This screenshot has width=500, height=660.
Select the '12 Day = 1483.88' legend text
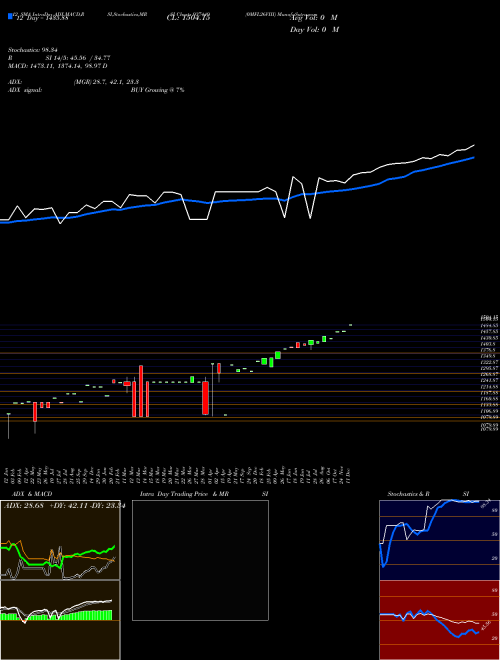tap(42, 18)
